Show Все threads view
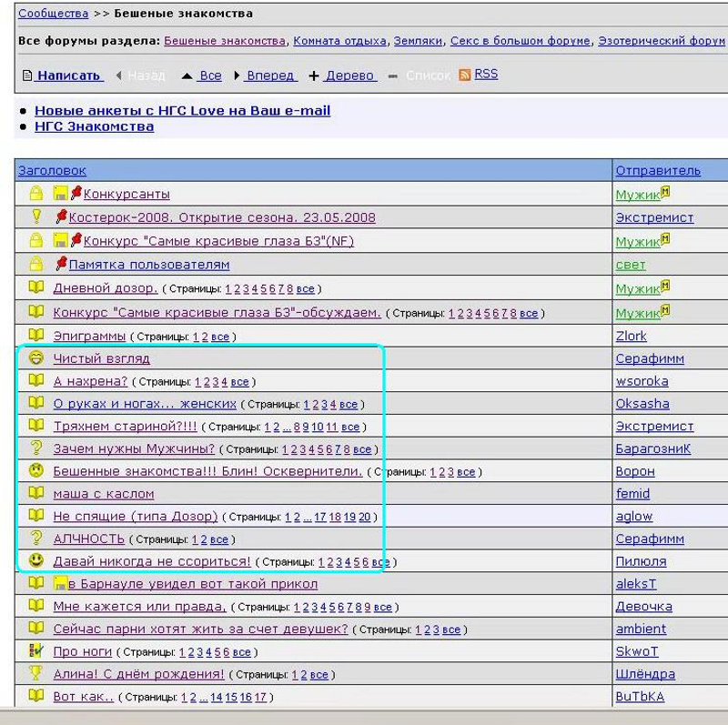The width and height of the screenshot is (728, 725). 210,76
